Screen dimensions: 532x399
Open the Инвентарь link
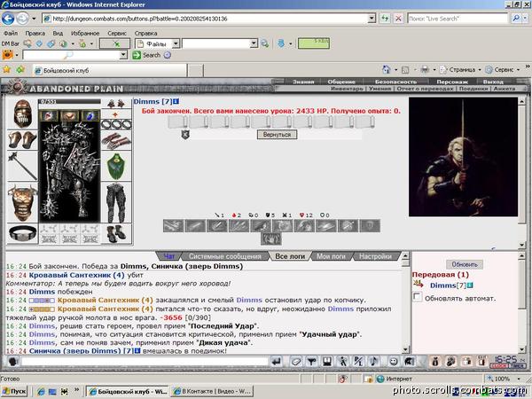(347, 89)
